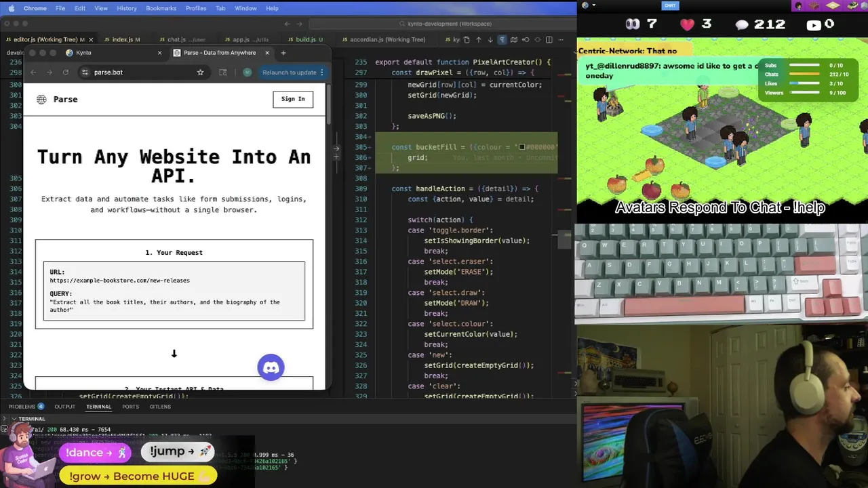The width and height of the screenshot is (868, 488).
Task: Switch to the index.js editor tab
Action: (x=123, y=39)
